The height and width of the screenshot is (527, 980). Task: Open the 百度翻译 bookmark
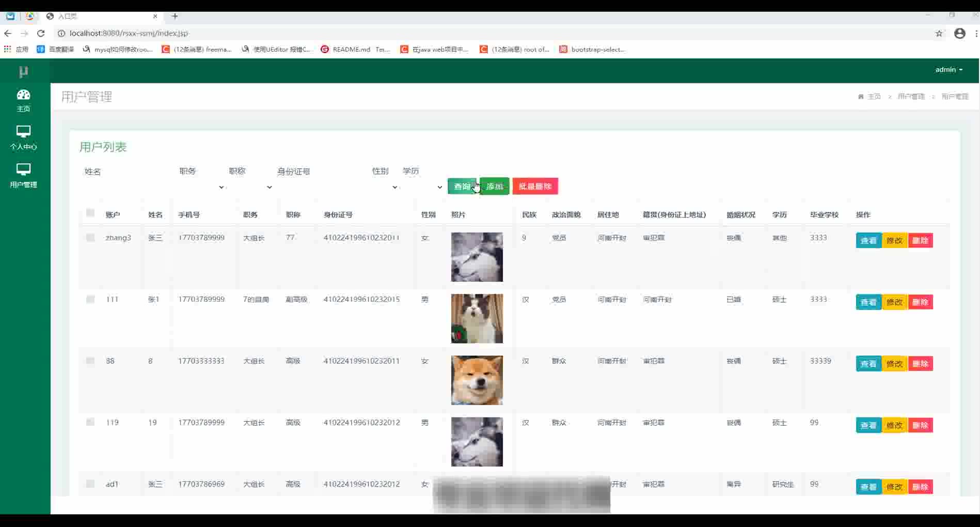point(55,49)
